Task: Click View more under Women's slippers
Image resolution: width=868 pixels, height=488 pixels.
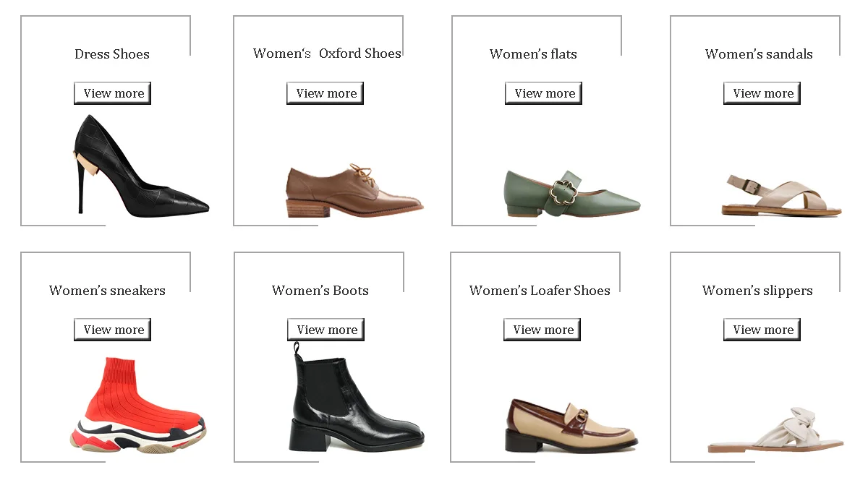Action: [x=762, y=330]
